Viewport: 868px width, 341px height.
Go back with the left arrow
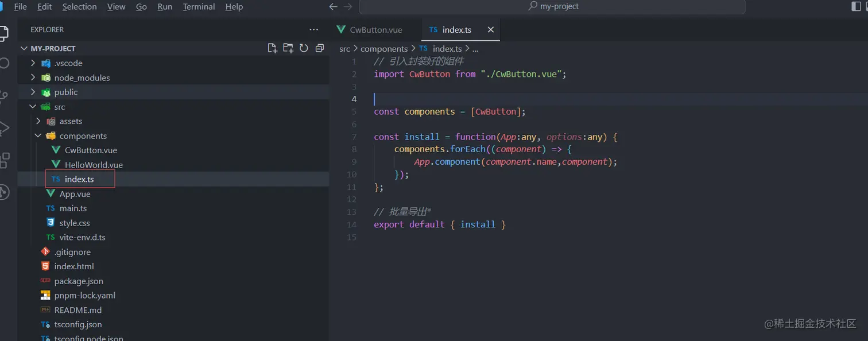click(333, 7)
